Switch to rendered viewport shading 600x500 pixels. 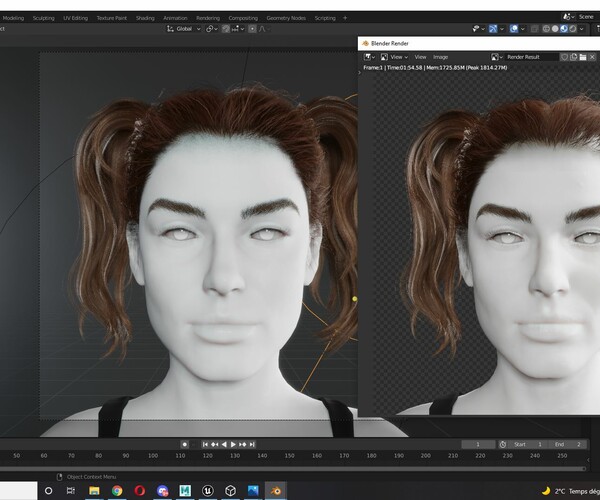(572, 29)
